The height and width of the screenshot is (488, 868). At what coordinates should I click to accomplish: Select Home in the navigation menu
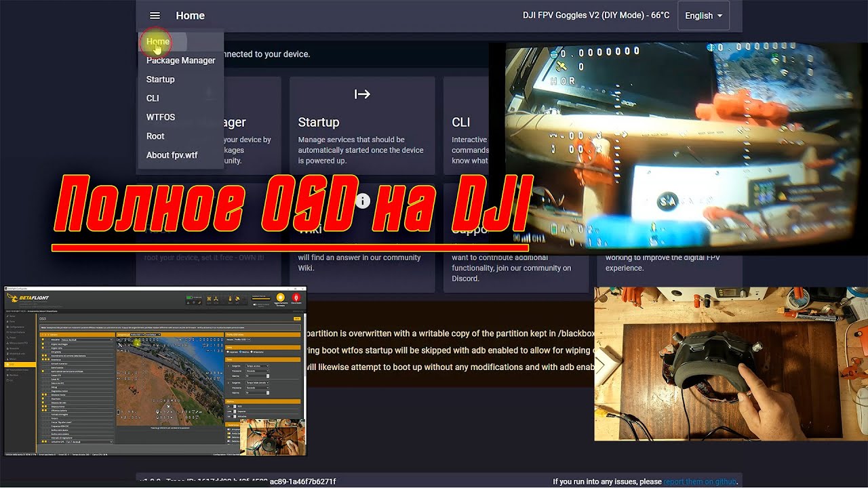click(158, 41)
